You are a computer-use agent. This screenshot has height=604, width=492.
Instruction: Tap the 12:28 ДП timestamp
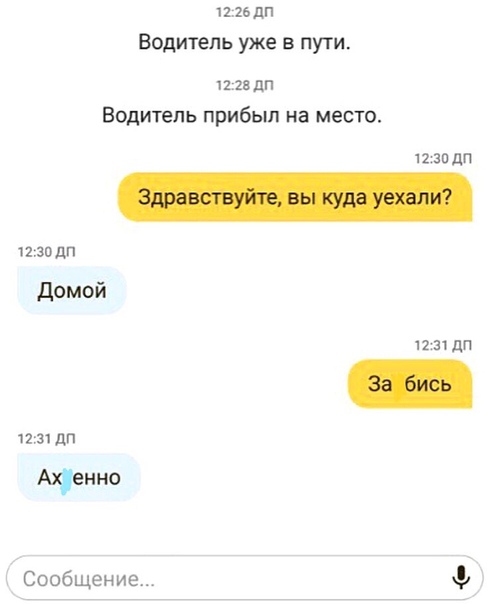pyautogui.click(x=245, y=86)
